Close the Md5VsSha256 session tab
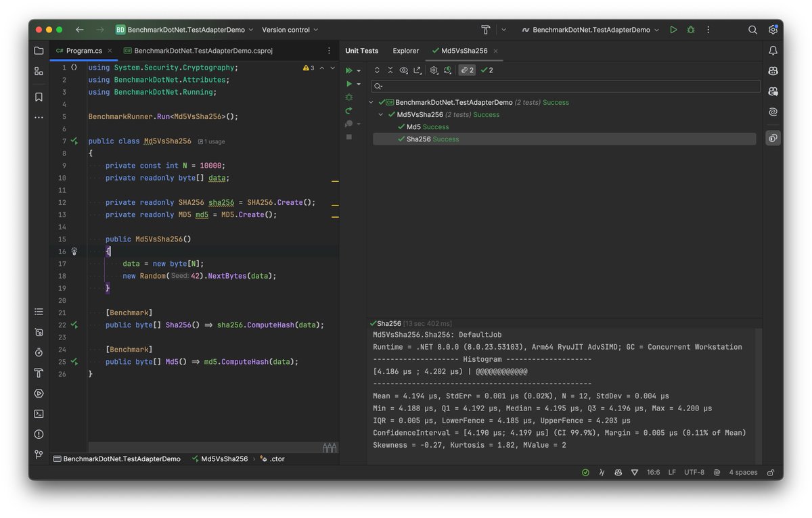The width and height of the screenshot is (812, 518). 495,51
